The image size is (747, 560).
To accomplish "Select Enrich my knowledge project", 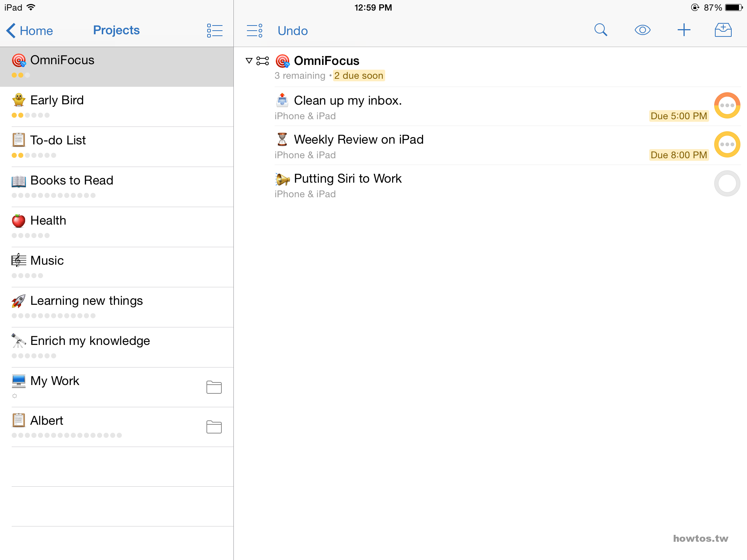I will [x=117, y=347].
